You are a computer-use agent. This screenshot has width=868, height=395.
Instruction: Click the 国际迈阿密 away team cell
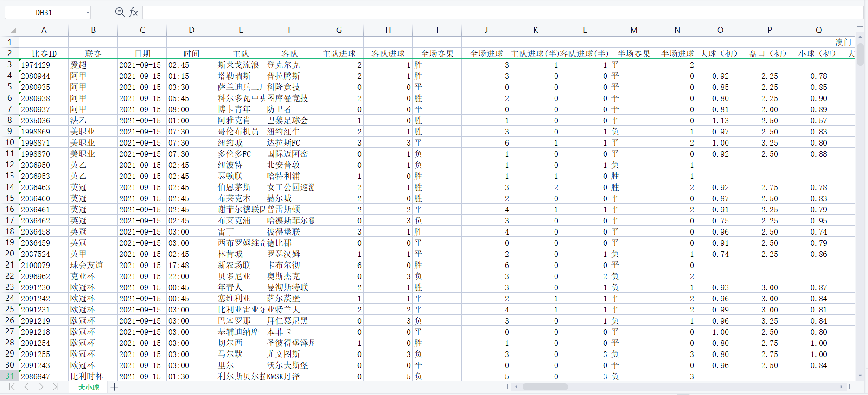point(290,154)
